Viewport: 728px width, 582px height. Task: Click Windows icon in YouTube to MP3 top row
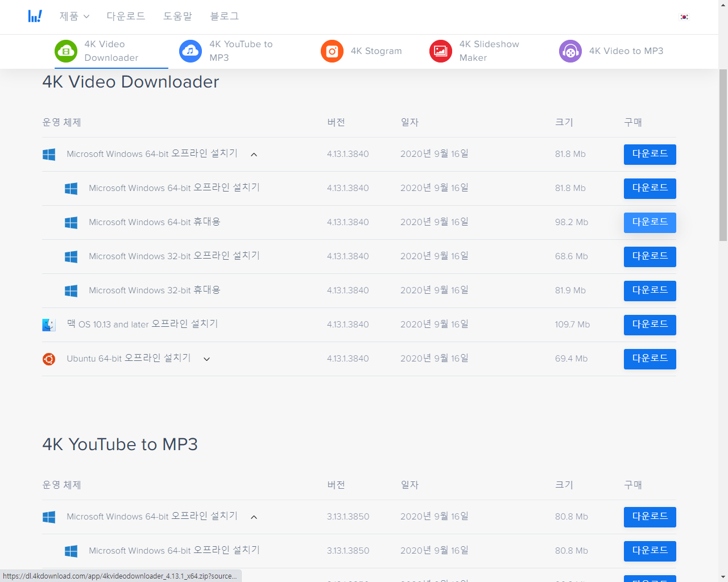coord(49,517)
